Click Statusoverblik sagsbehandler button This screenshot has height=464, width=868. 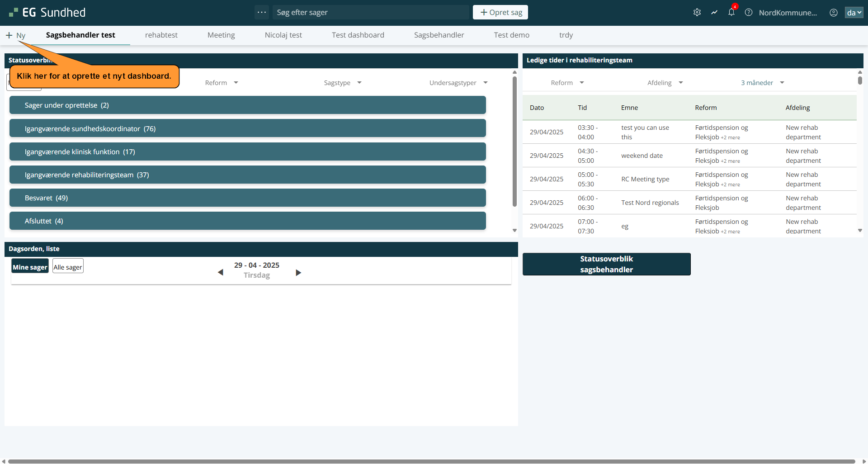tap(606, 264)
